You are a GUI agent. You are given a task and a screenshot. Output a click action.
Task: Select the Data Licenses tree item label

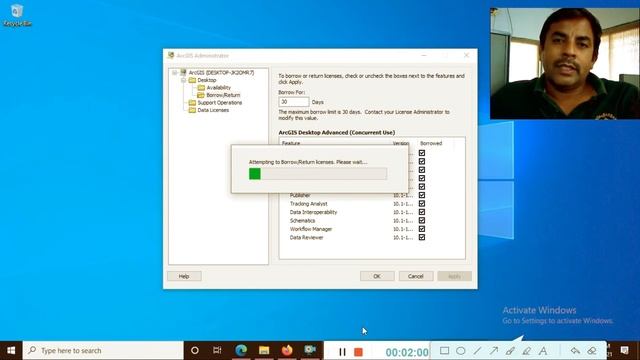coord(213,110)
